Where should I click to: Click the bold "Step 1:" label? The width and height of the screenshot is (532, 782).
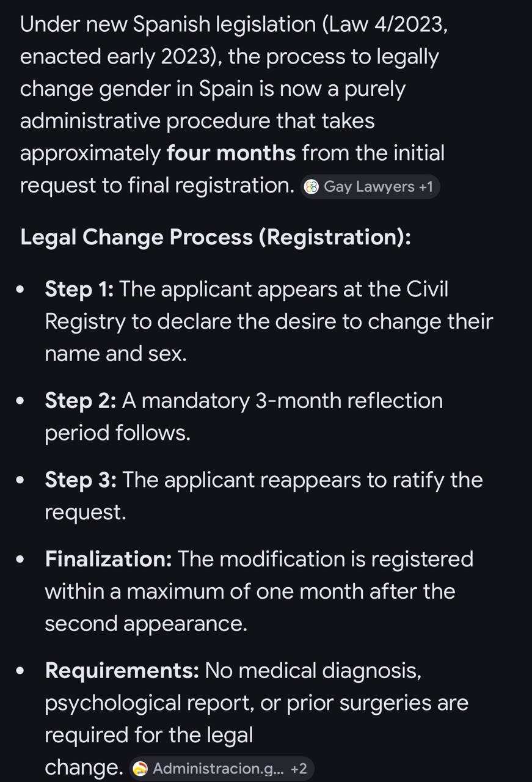(x=79, y=289)
